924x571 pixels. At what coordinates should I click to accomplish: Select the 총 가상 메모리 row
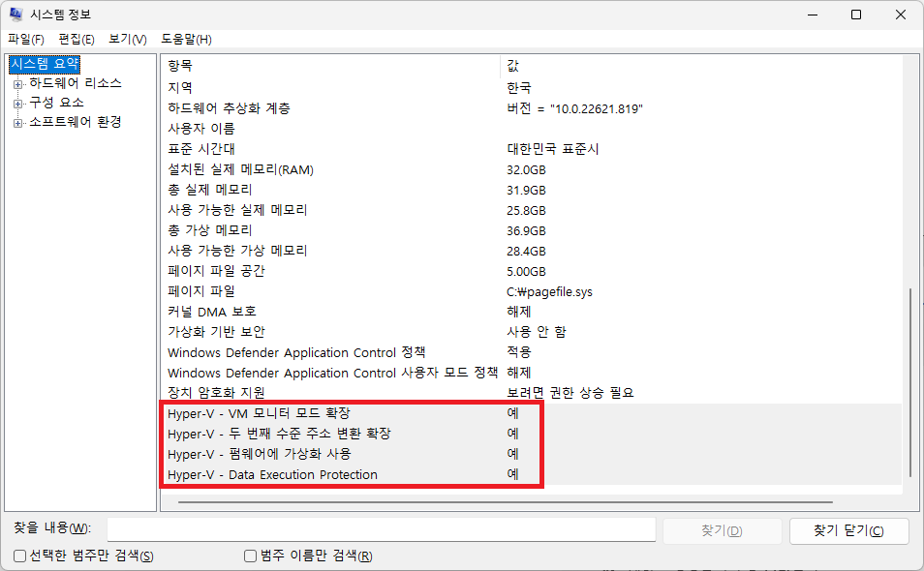pyautogui.click(x=531, y=230)
